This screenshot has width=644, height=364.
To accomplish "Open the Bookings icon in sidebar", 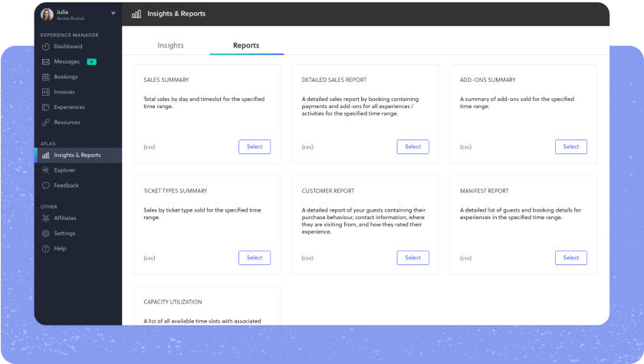I will pyautogui.click(x=46, y=77).
